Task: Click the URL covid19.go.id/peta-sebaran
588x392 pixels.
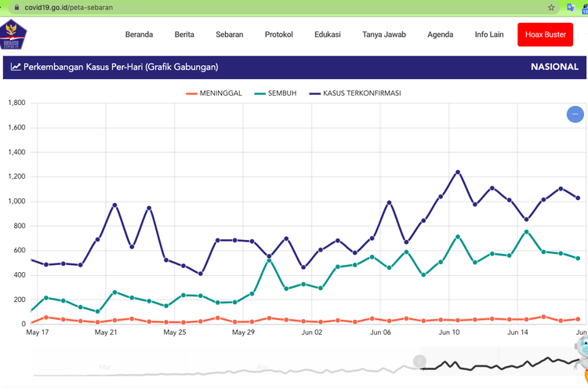Action: [69, 8]
